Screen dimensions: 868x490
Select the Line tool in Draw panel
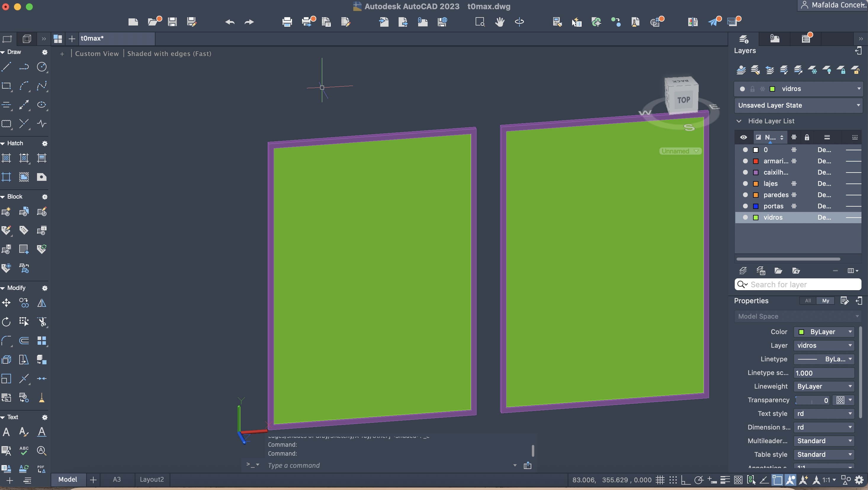pos(7,67)
